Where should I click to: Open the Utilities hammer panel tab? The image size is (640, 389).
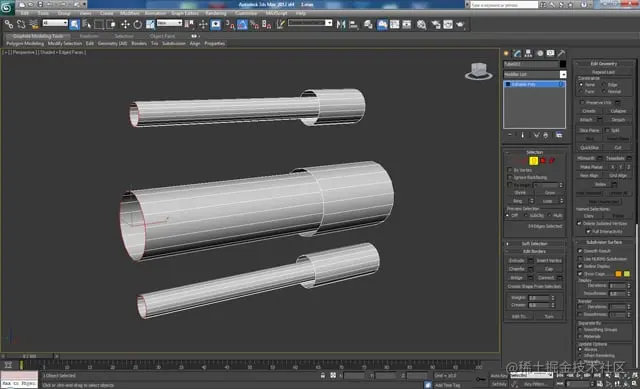[562, 53]
